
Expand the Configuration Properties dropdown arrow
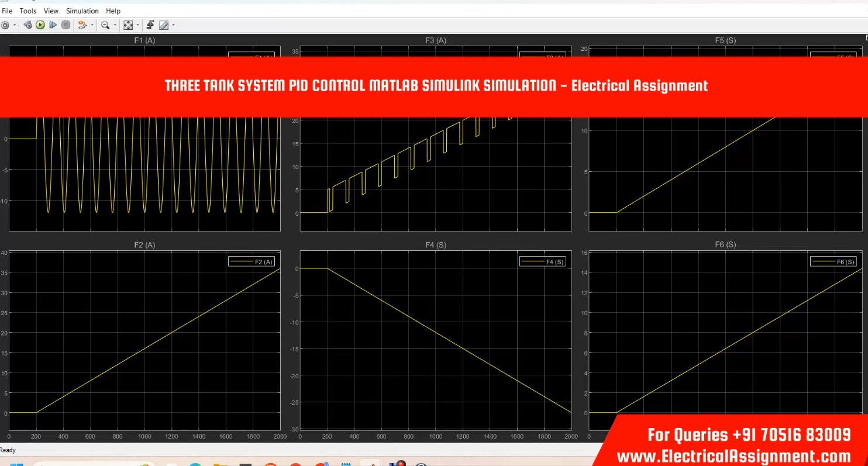[13, 25]
